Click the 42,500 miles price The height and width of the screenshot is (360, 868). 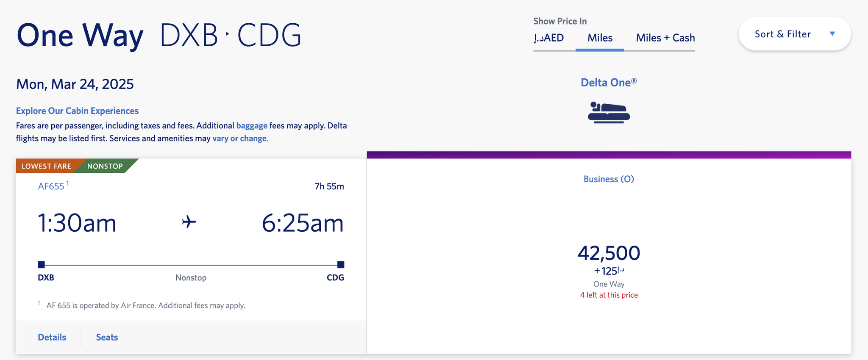pos(608,252)
